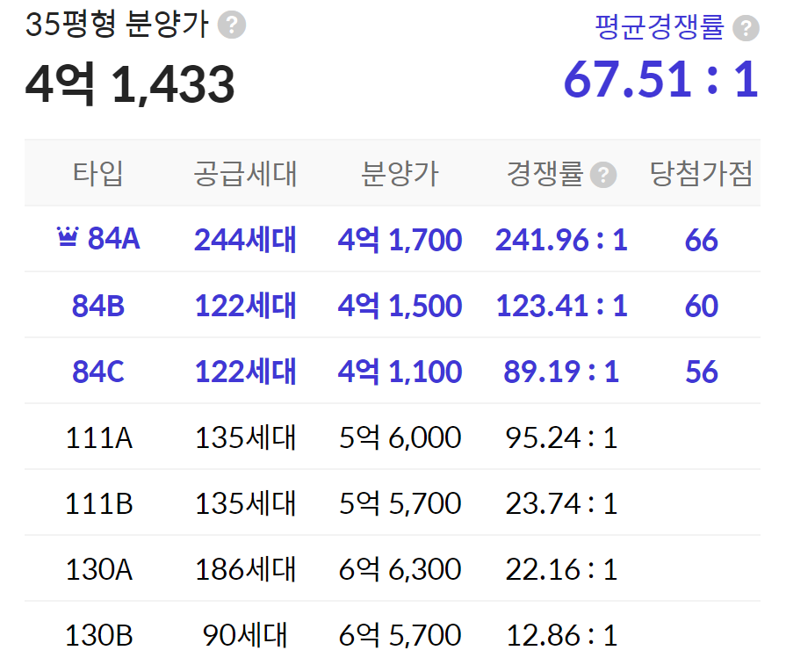Select the 22.16 : 1 ratio cell

pos(561,570)
